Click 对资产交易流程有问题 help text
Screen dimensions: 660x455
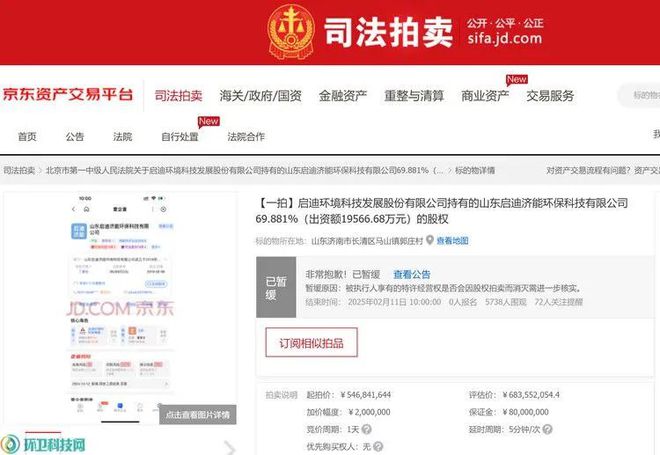click(x=589, y=170)
